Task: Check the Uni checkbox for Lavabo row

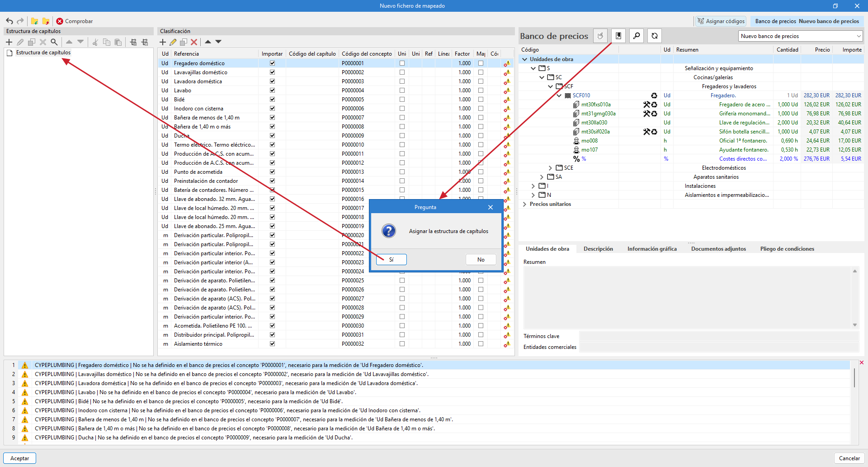Action: pyautogui.click(x=402, y=91)
